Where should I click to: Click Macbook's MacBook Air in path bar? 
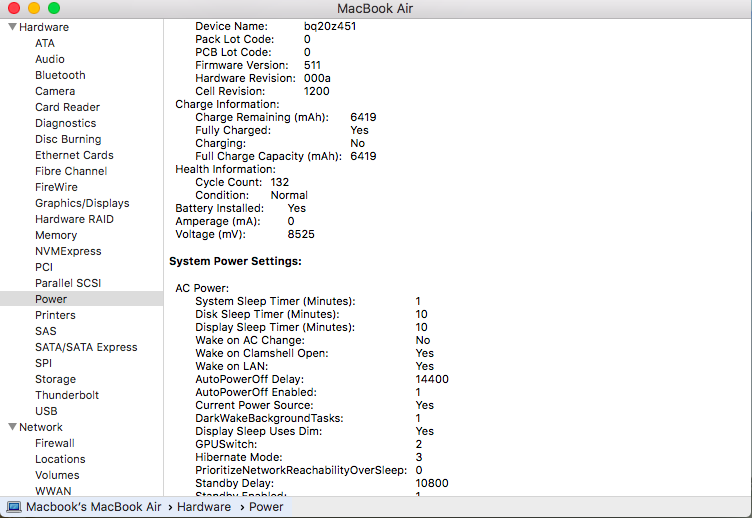[x=94, y=507]
